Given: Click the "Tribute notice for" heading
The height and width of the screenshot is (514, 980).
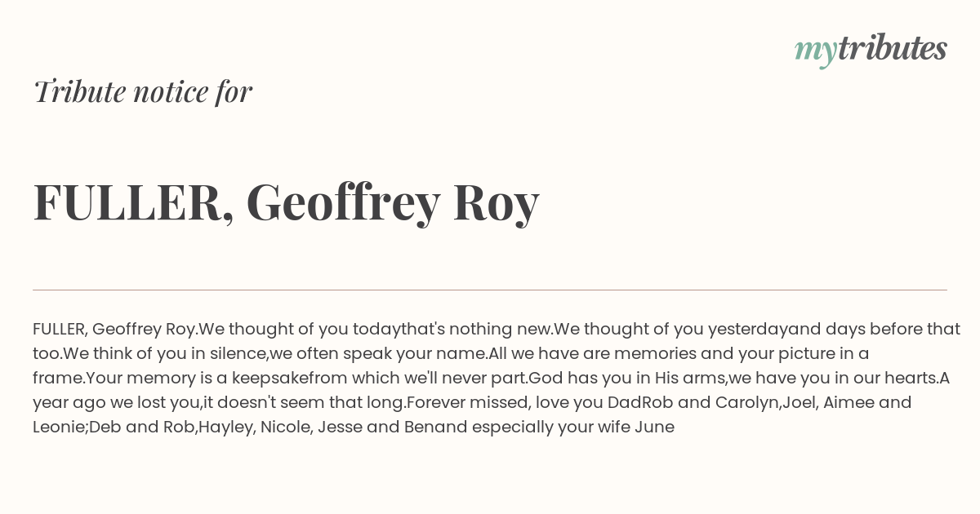Looking at the screenshot, I should [142, 91].
